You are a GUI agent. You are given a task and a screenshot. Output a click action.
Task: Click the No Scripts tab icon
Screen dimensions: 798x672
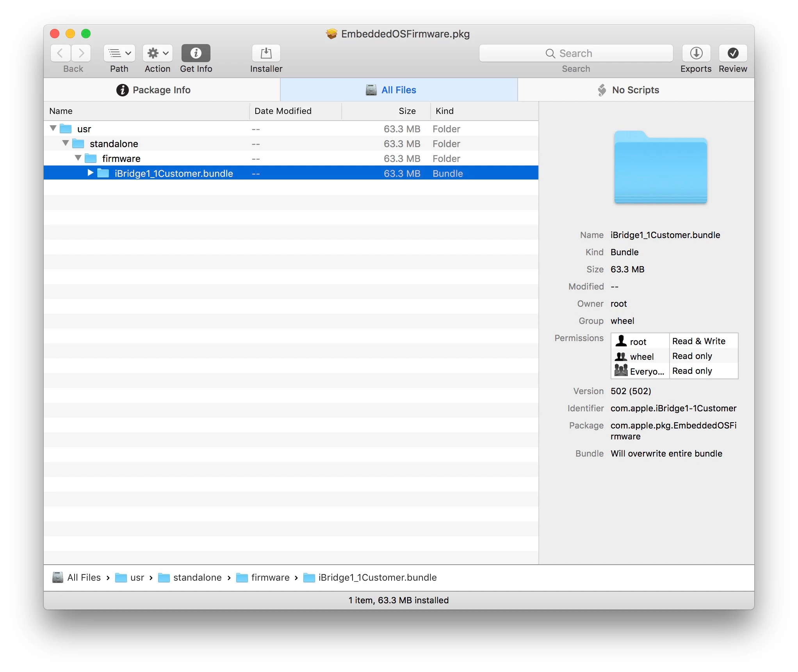tap(602, 90)
